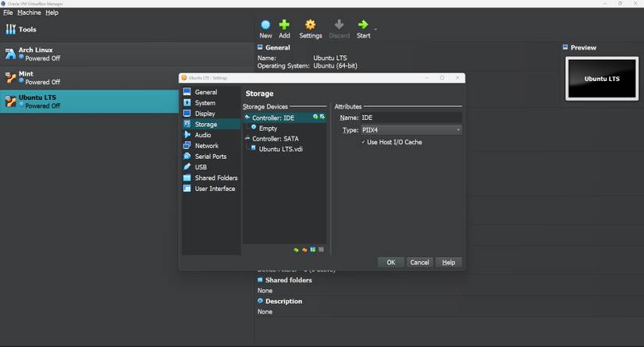The height and width of the screenshot is (347, 644).
Task: Click the blue add attachment icon
Action: coord(313,250)
